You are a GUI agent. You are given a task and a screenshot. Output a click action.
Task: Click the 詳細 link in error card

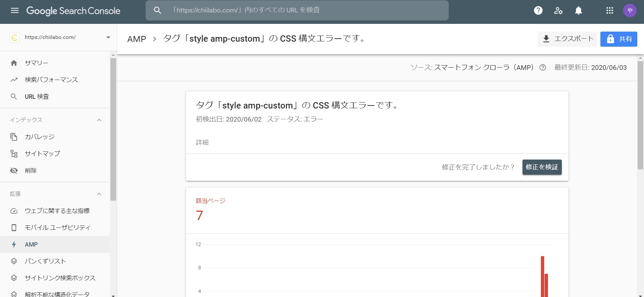pos(202,142)
